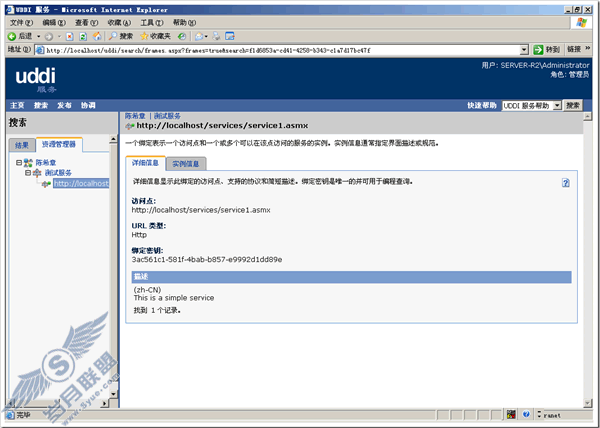Select the 详细信息 tab
Viewport: 600px width, 428px height.
[145, 163]
